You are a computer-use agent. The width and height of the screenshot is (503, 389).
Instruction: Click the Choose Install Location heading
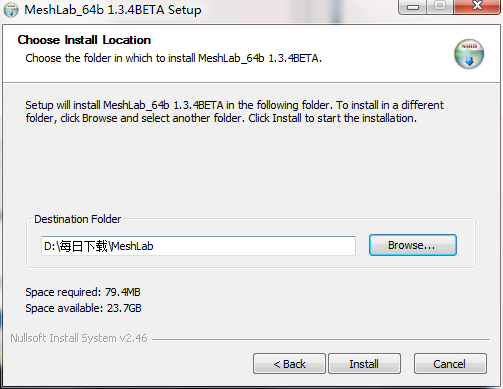(x=84, y=40)
